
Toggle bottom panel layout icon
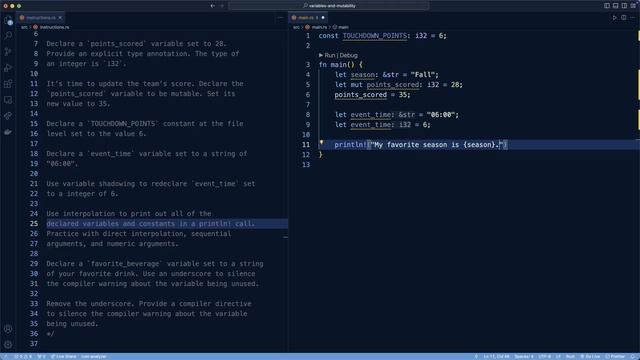click(x=616, y=6)
